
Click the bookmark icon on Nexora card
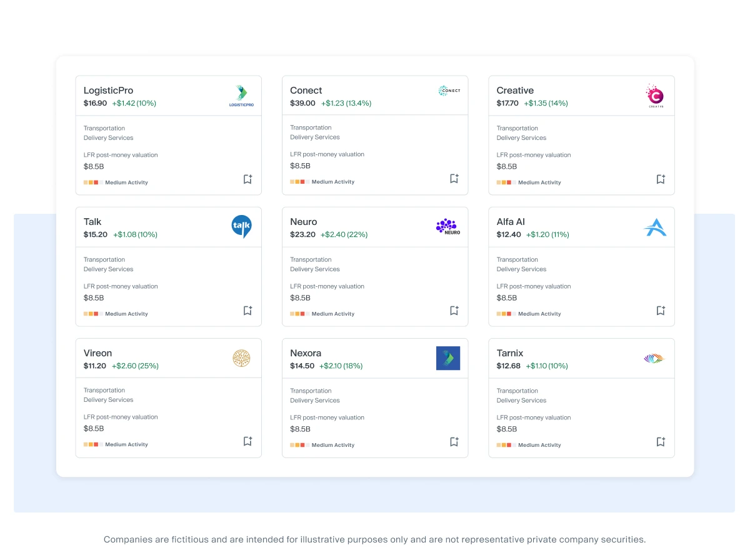[454, 442]
